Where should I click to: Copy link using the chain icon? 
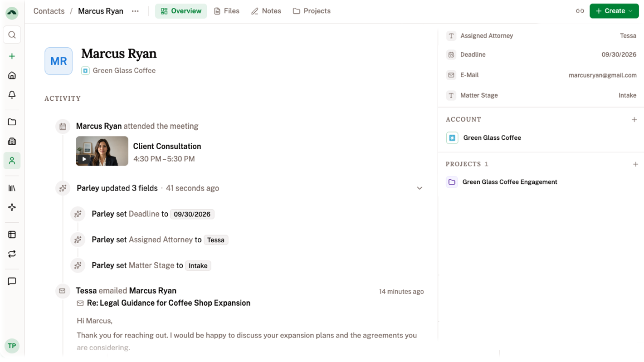[580, 11]
